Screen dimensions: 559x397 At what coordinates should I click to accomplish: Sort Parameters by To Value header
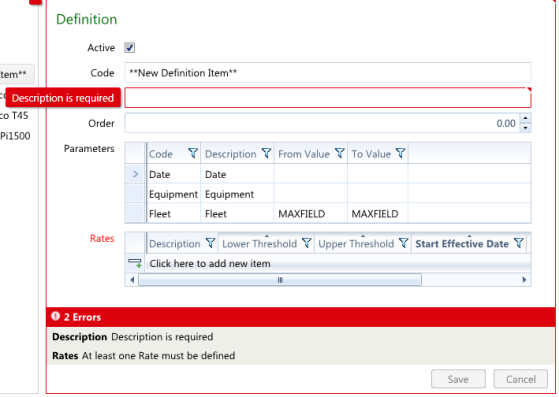pos(371,154)
